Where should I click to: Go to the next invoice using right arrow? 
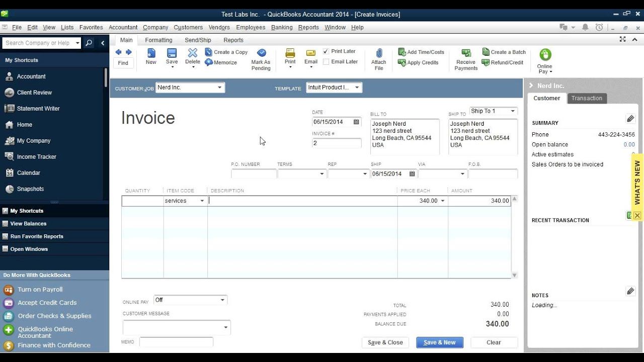(129, 52)
